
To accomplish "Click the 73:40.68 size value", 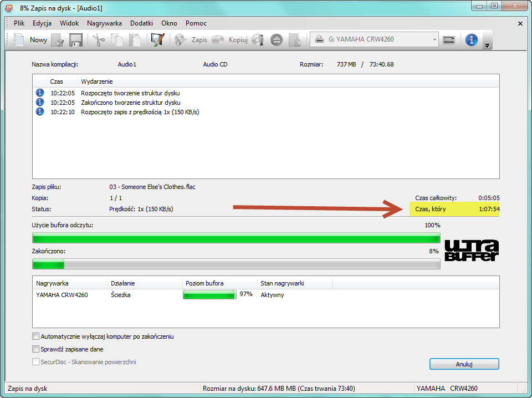I will tap(382, 64).
